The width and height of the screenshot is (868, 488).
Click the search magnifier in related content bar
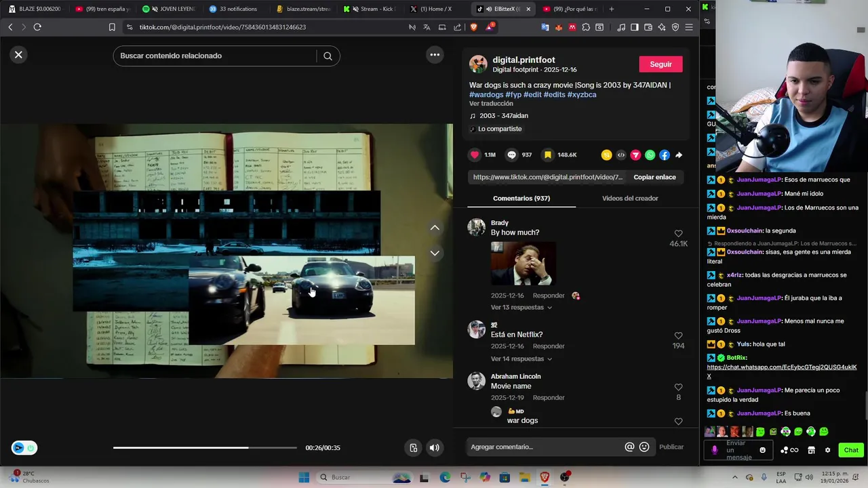[328, 56]
